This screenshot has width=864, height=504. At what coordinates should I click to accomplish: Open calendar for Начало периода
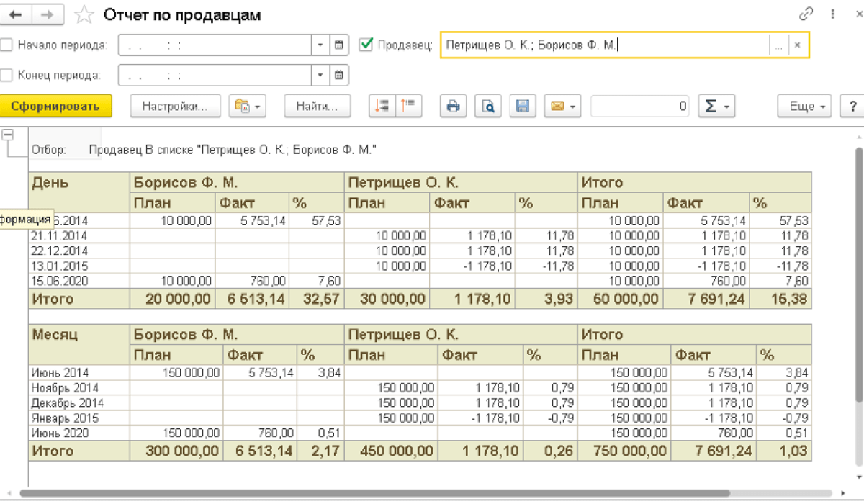coord(339,45)
